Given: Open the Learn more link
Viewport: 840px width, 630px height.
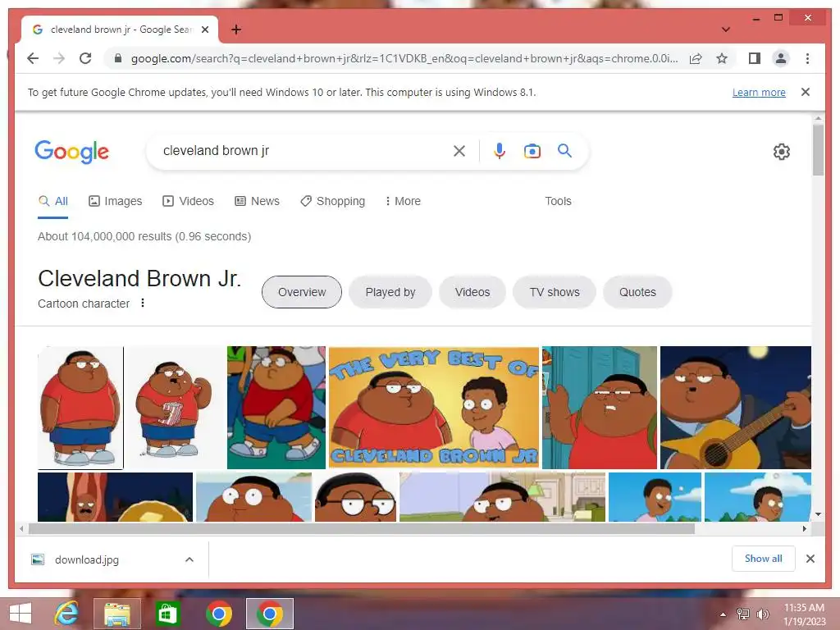Looking at the screenshot, I should pos(759,92).
